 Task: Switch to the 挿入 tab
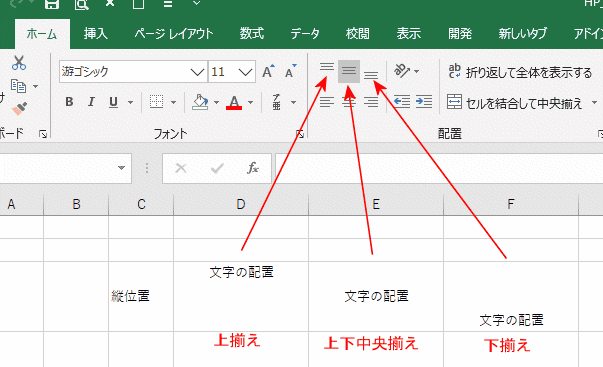pyautogui.click(x=96, y=34)
